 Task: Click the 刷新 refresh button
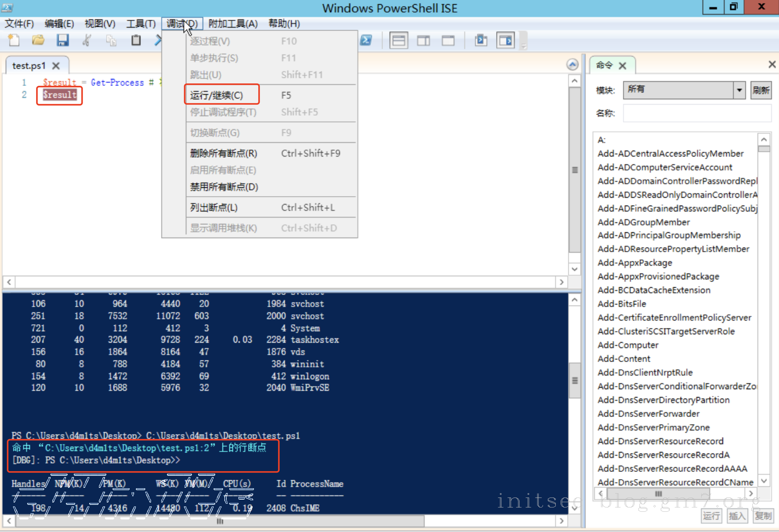761,90
